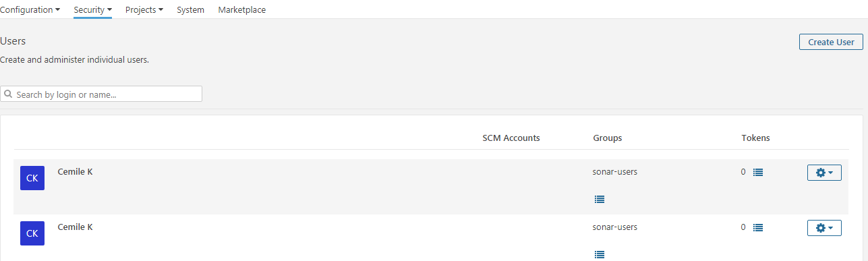Click the second Cemile K user name

pyautogui.click(x=76, y=227)
